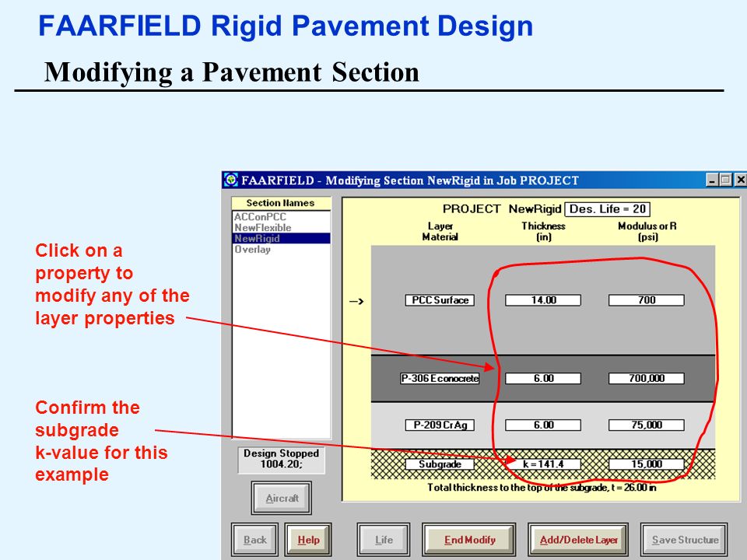This screenshot has height=560, width=747.
Task: Click the Aircraft button
Action: pos(282,498)
